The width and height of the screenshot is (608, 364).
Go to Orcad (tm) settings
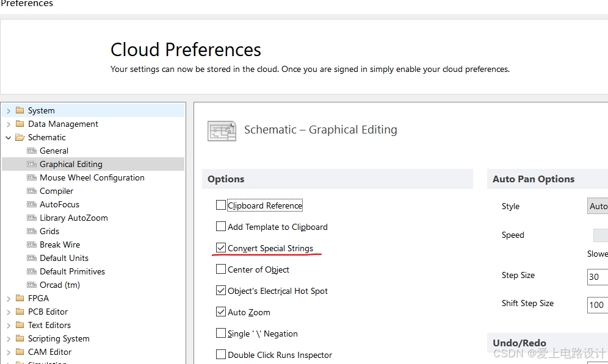click(59, 285)
